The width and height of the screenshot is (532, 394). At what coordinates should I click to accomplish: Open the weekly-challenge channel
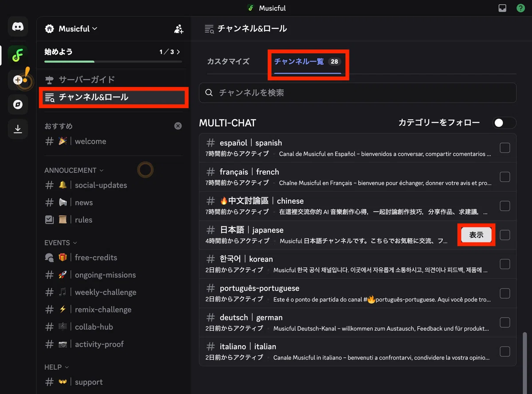point(113,292)
